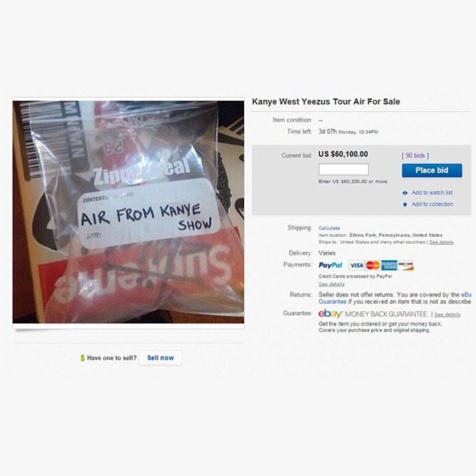
Task: Click the MasterCard icon
Action: (373, 265)
